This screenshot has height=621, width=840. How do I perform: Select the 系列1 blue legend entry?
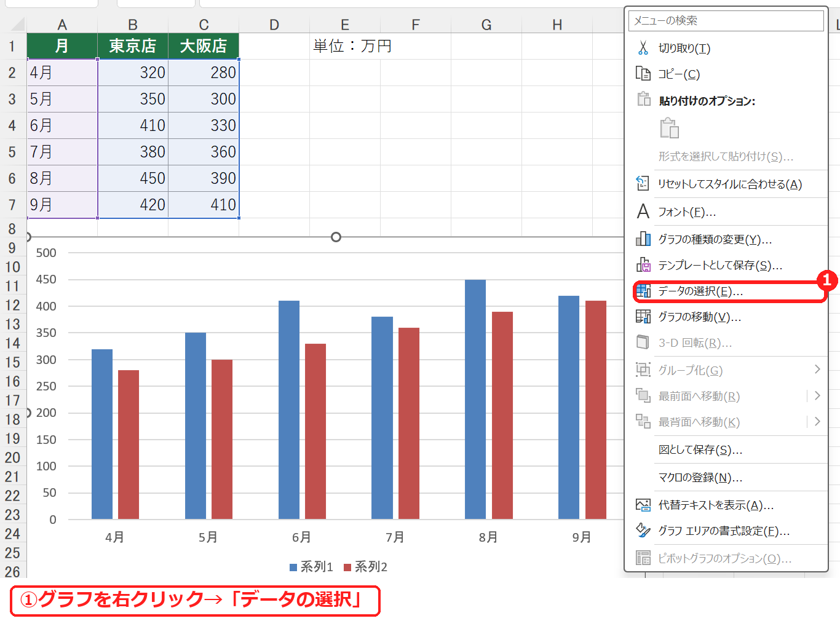click(x=311, y=567)
